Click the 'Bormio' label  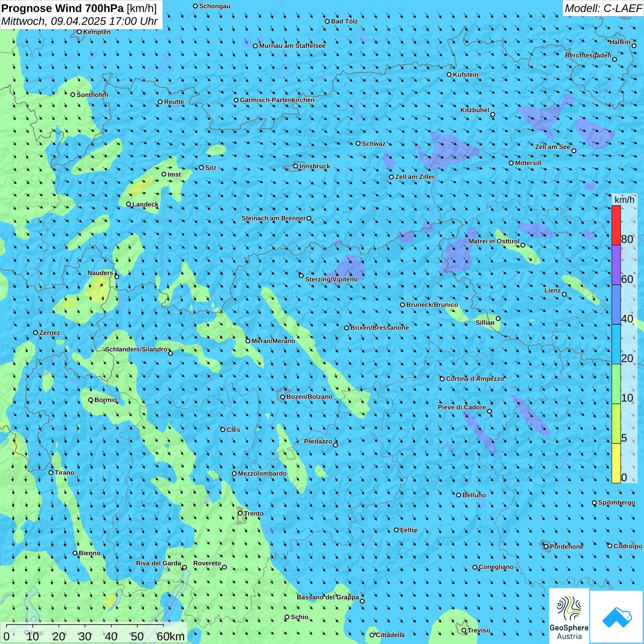(x=105, y=400)
